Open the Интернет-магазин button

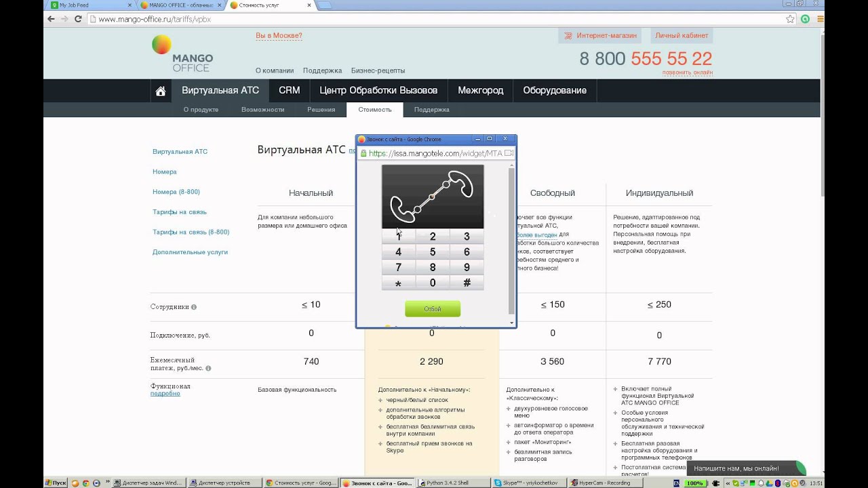click(601, 35)
